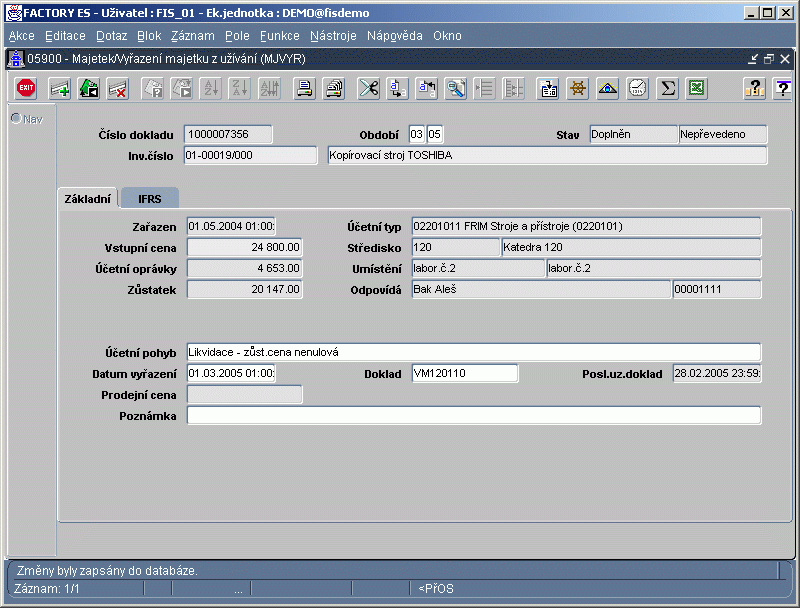Click the execute query icon with play arrow
Image resolution: width=800 pixels, height=608 pixels.
[x=182, y=88]
